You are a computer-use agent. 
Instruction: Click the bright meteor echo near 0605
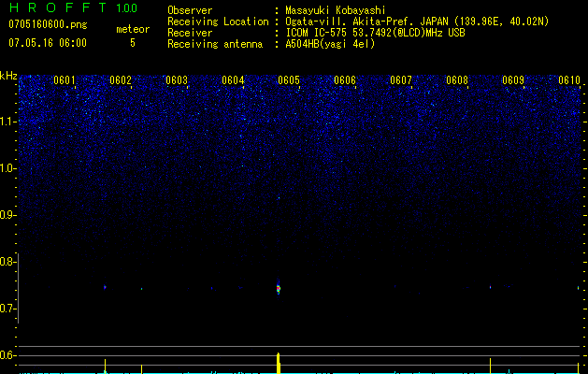(x=279, y=288)
